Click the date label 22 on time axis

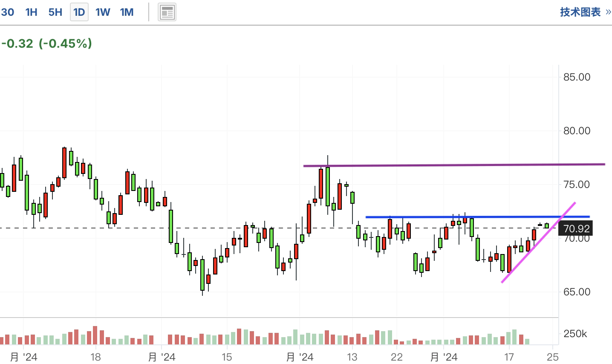tap(396, 357)
